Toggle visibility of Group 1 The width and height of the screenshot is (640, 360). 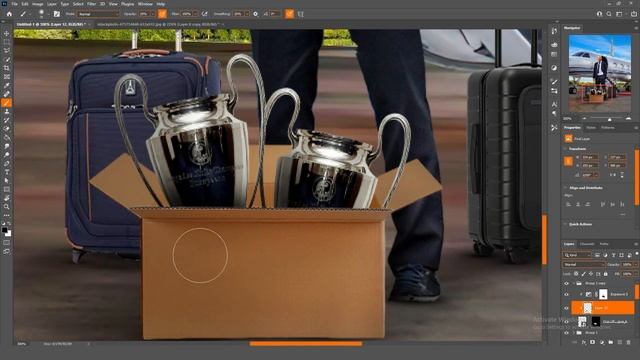coord(566,333)
